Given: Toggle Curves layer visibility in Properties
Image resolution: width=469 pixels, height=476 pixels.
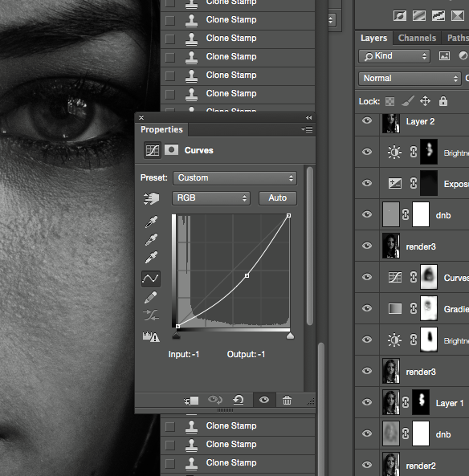Looking at the screenshot, I should click(264, 400).
